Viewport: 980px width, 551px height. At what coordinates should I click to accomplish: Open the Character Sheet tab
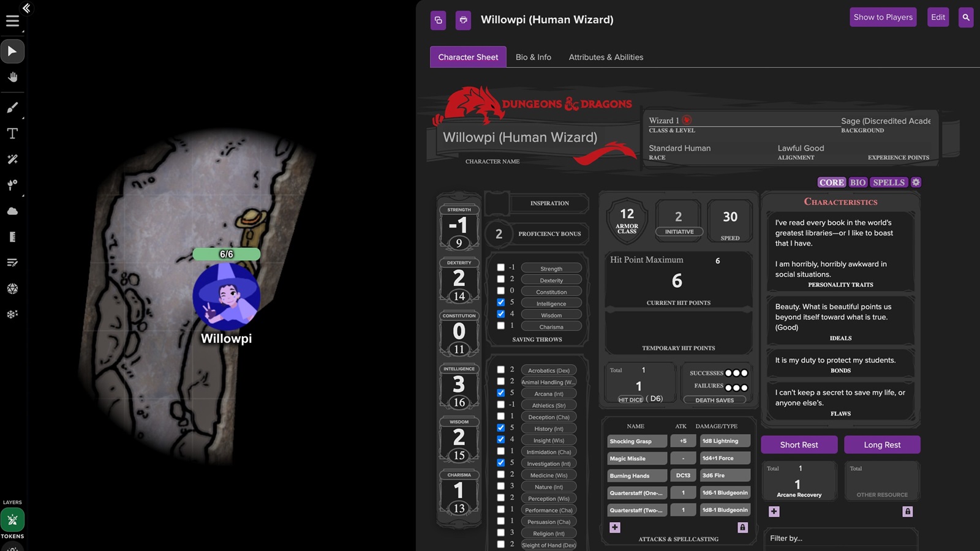pyautogui.click(x=468, y=57)
